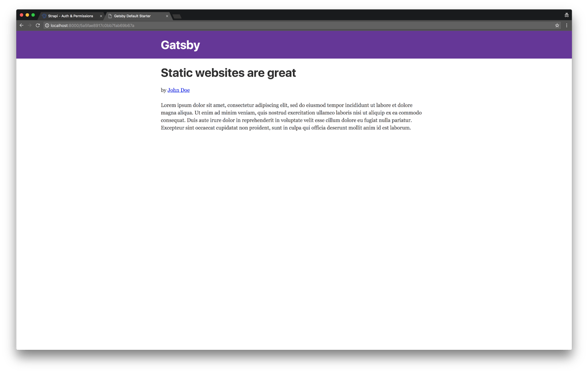588x373 pixels.
Task: Click the incognito mode indicator
Action: point(567,15)
